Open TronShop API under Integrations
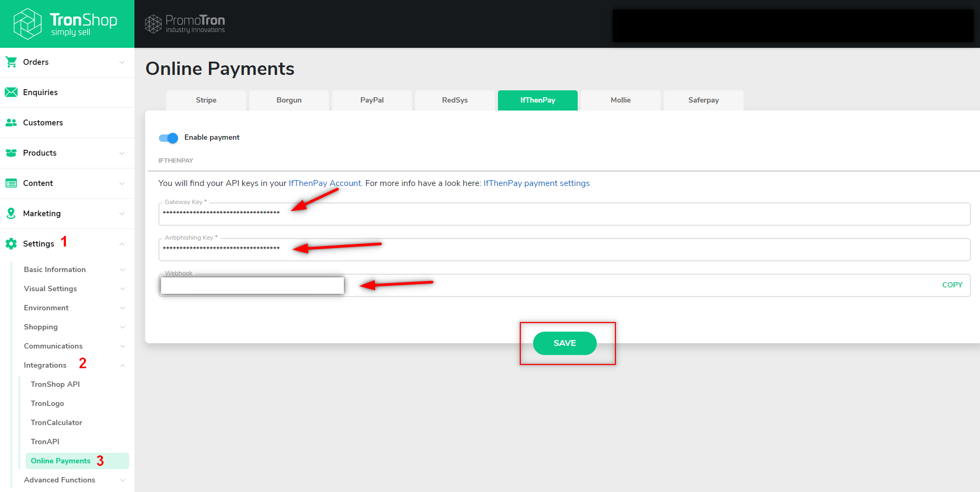The height and width of the screenshot is (492, 980). (x=55, y=385)
